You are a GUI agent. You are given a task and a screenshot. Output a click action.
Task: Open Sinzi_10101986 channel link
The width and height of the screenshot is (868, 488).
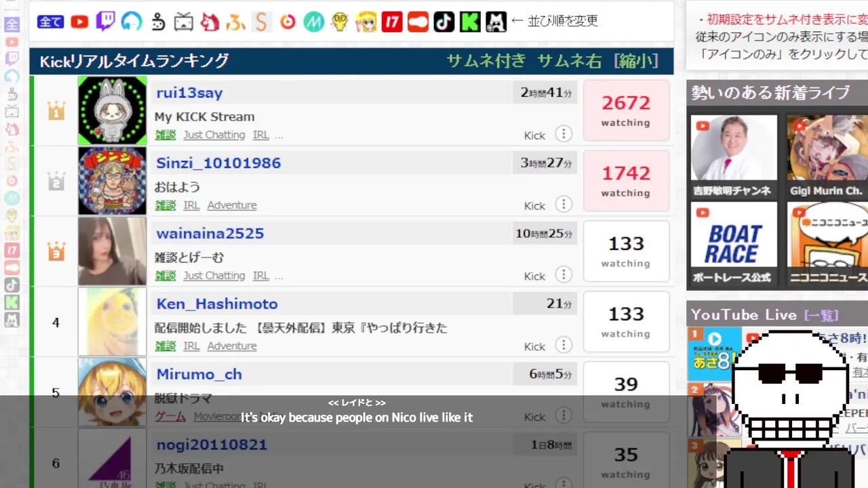(218, 163)
